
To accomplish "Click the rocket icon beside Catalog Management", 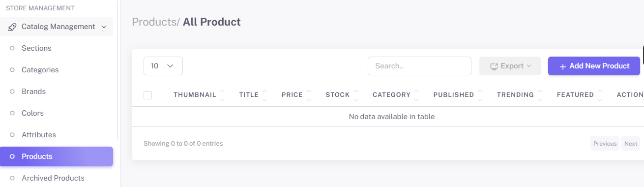I will pyautogui.click(x=12, y=27).
